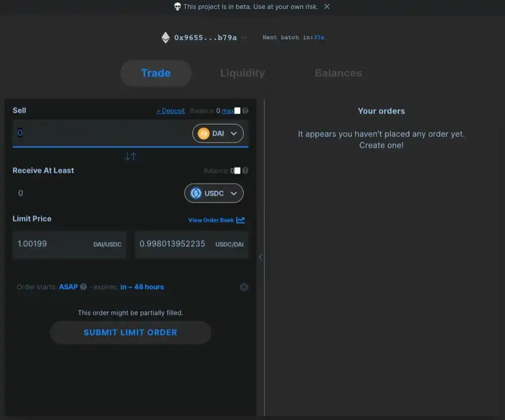Click Your orders heading

pos(382,111)
